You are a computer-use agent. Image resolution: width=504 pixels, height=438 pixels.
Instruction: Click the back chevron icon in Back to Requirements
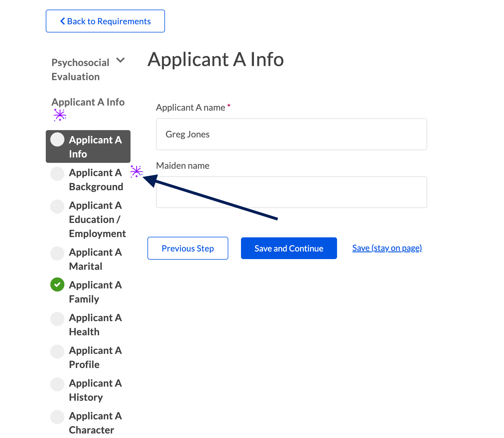63,21
